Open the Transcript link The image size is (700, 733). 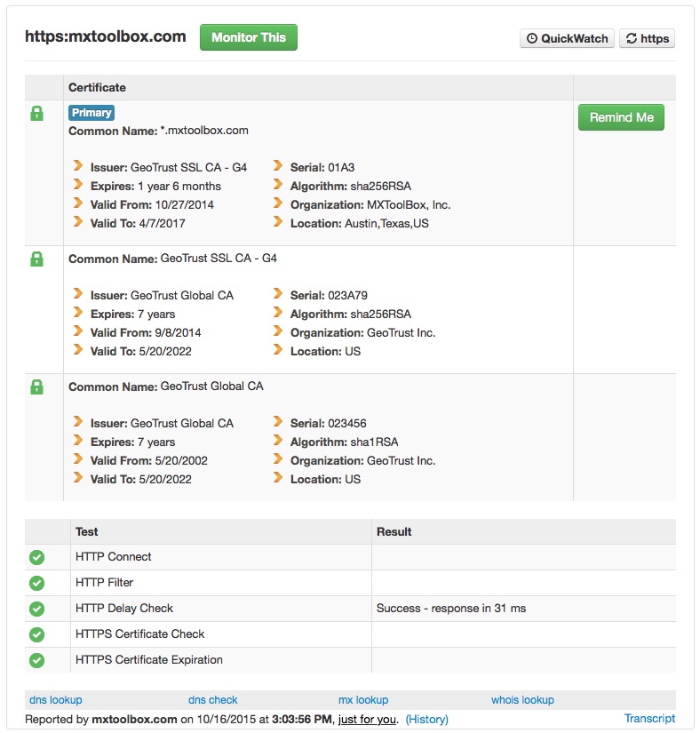tap(649, 719)
